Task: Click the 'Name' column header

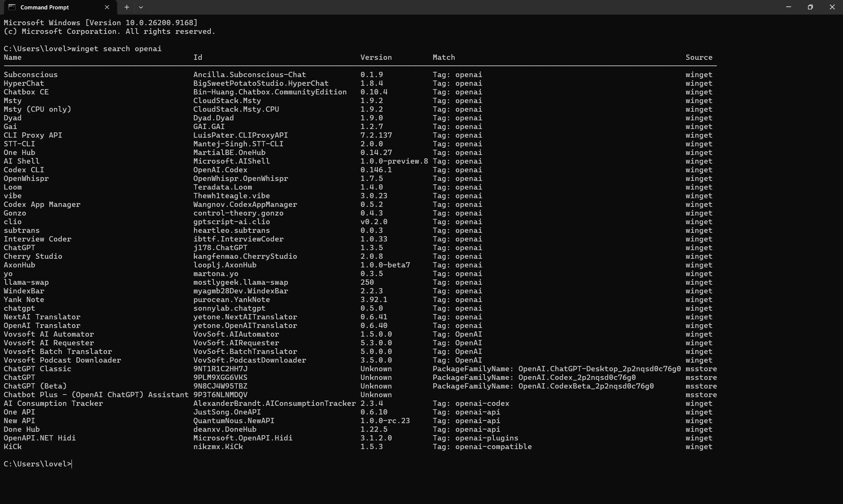Action: 13,57
